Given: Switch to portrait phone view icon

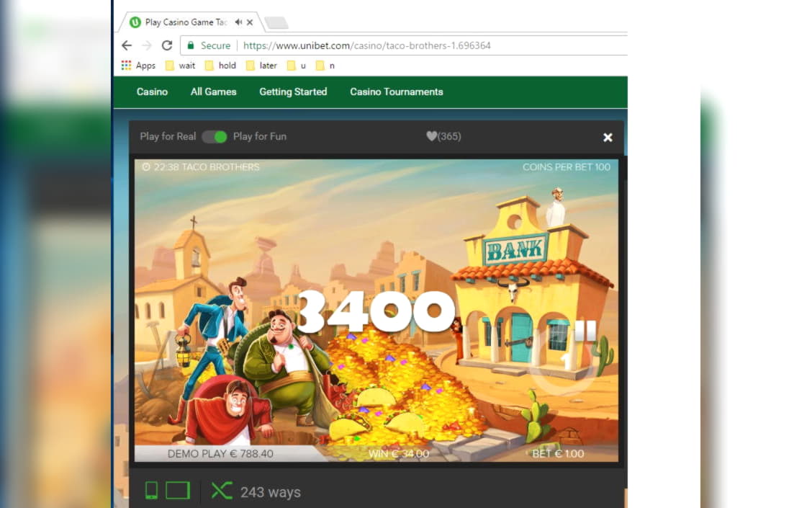Looking at the screenshot, I should [152, 491].
